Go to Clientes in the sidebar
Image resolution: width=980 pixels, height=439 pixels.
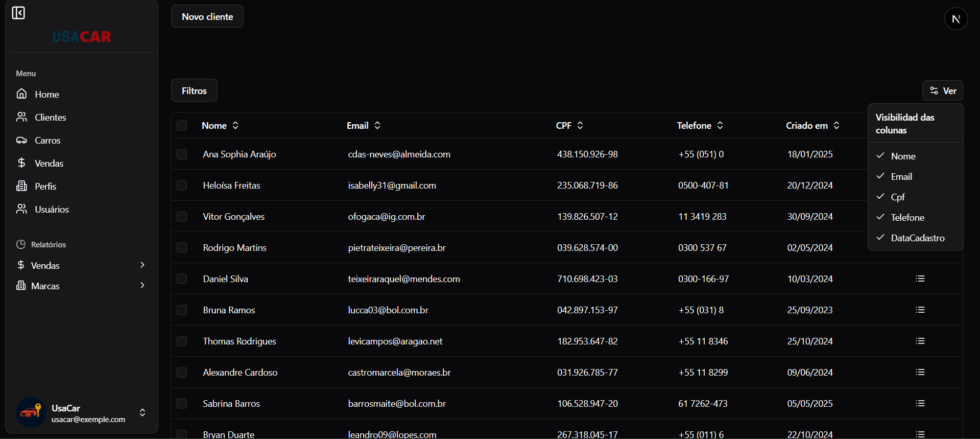tap(50, 118)
